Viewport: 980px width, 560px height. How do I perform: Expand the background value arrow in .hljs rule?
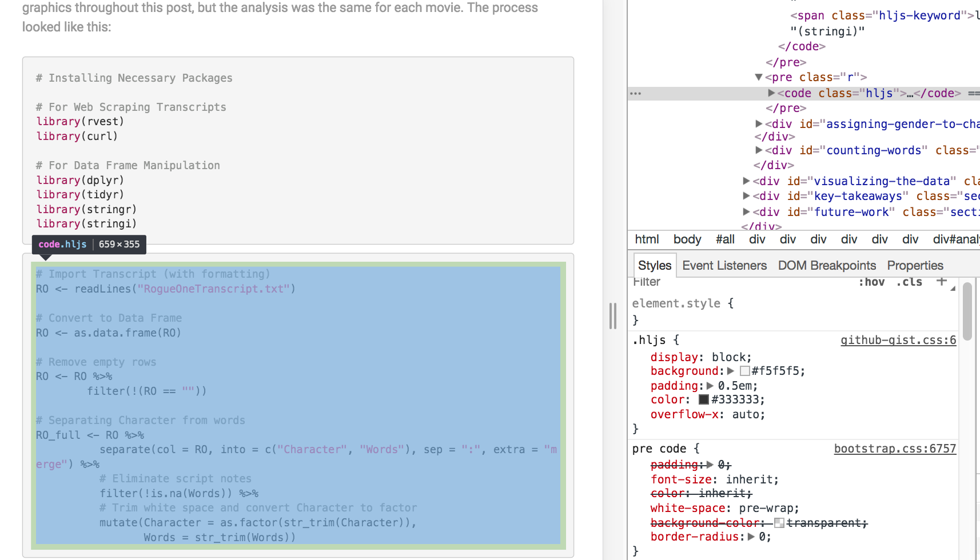point(731,371)
